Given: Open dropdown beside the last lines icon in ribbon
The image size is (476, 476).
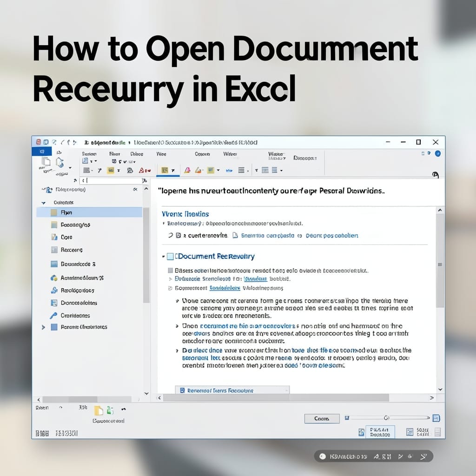Looking at the screenshot, I should coord(281,171).
